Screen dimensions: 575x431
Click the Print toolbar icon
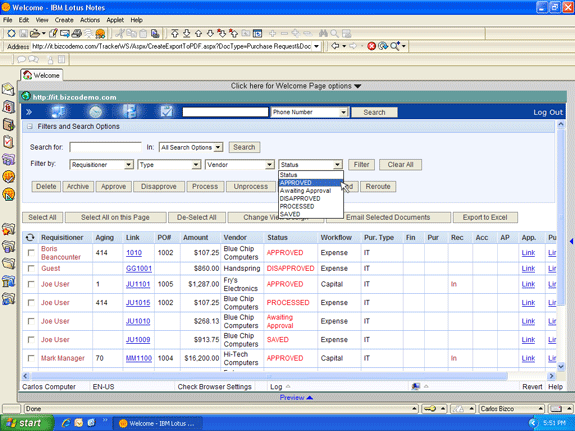[76, 34]
